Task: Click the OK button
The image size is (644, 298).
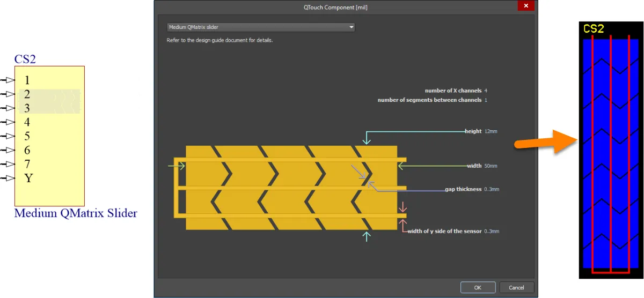Action: click(x=477, y=287)
